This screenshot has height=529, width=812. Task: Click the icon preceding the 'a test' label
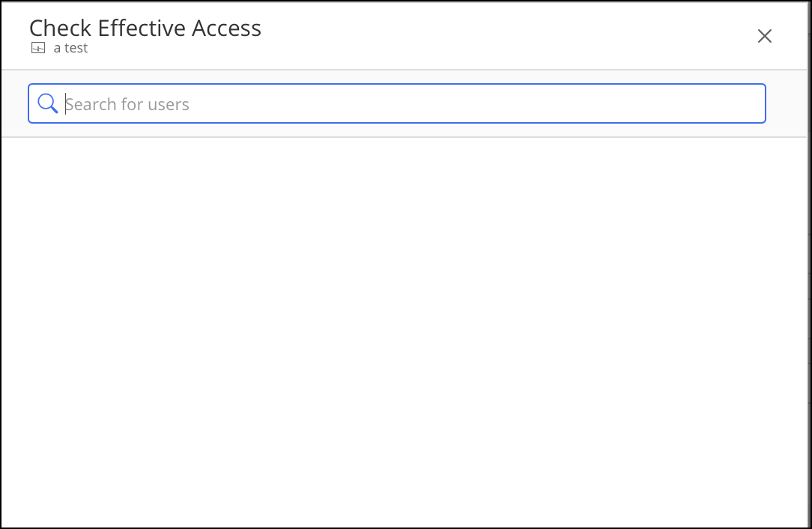(37, 47)
